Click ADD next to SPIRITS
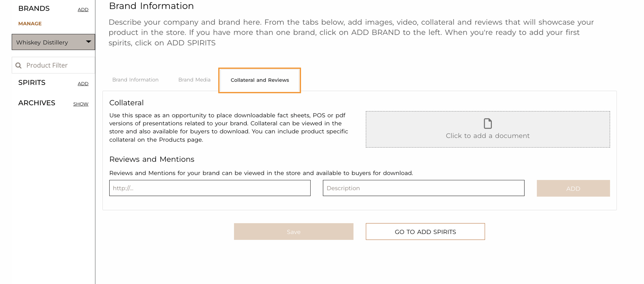The image size is (644, 284). 83,83
